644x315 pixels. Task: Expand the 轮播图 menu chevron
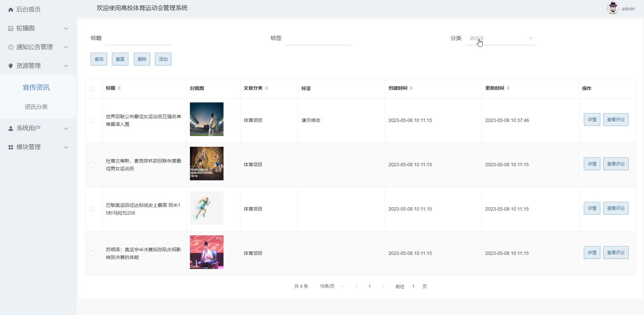[66, 29]
